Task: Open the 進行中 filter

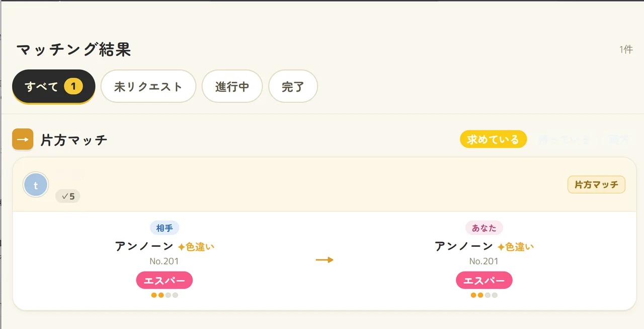Action: 232,86
